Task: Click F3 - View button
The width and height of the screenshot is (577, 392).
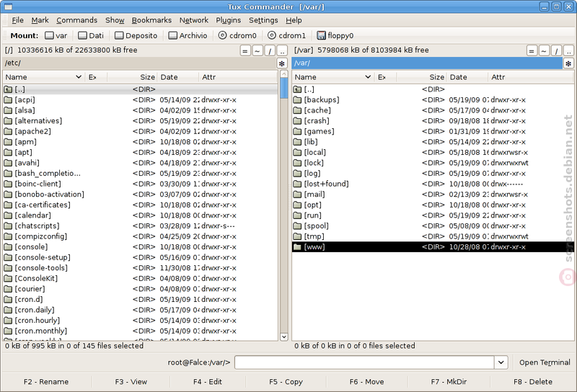Action: pyautogui.click(x=131, y=382)
